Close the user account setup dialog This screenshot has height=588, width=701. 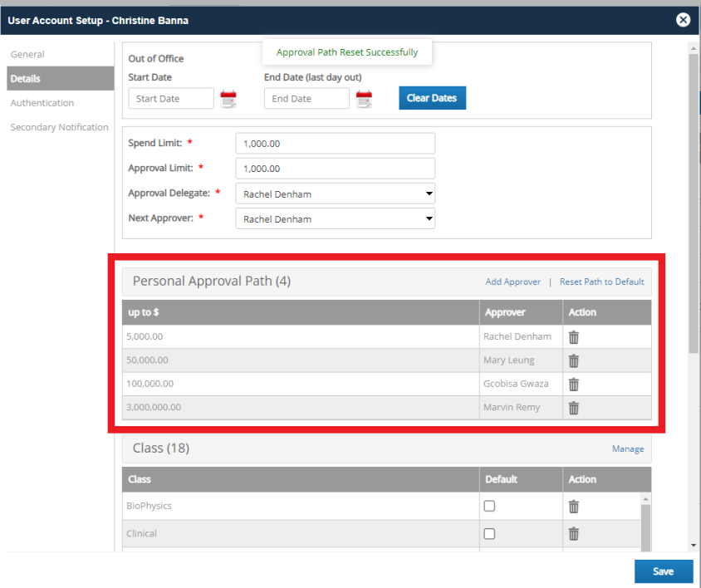(x=683, y=20)
